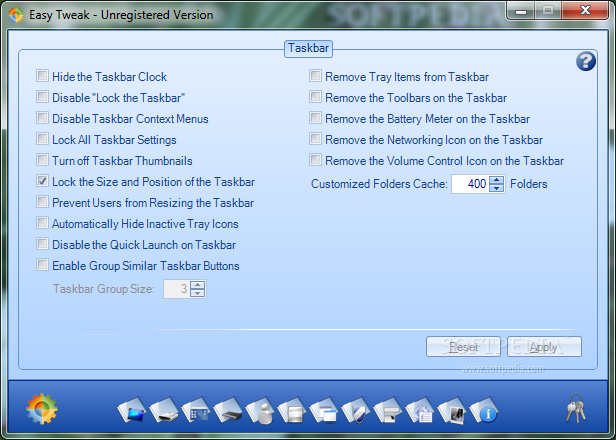616x440 pixels.
Task: Click the Taskbar section header label
Action: (308, 48)
